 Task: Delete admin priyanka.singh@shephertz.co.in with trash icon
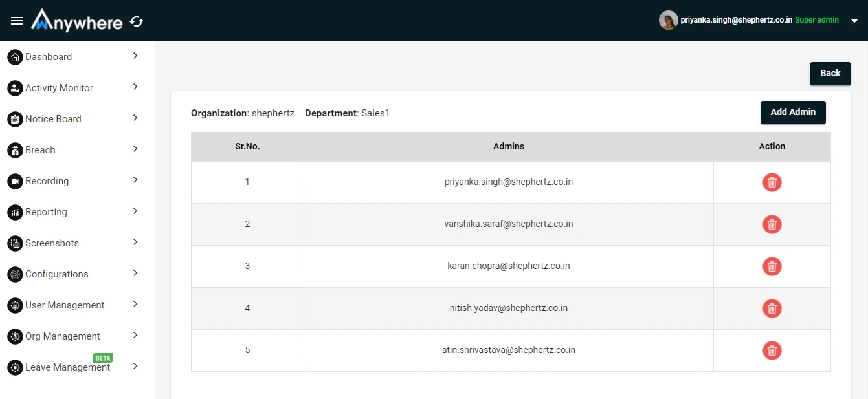pos(772,182)
